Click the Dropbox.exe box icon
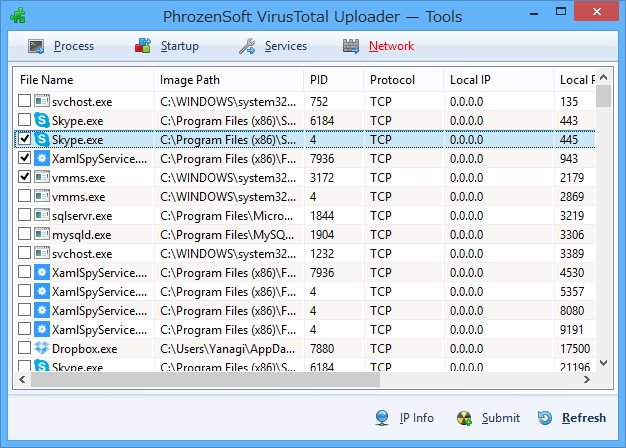626x448 pixels. tap(42, 349)
